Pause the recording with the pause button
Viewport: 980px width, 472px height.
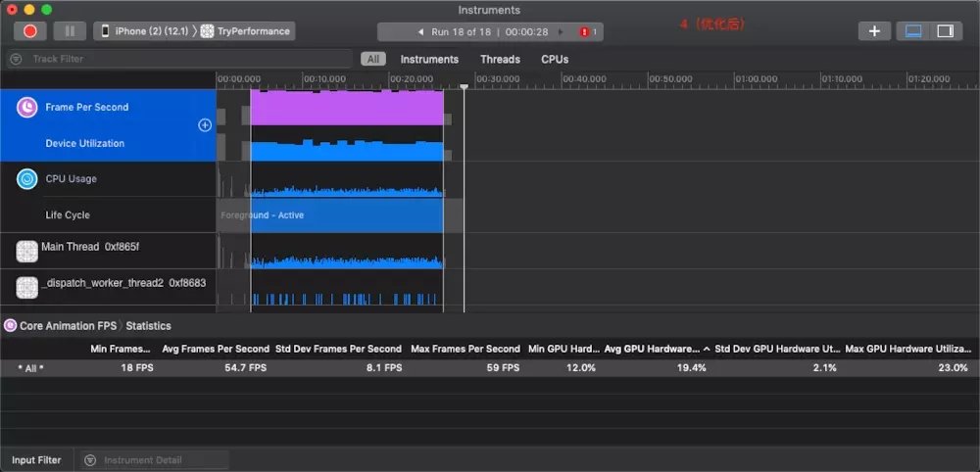pyautogui.click(x=70, y=31)
